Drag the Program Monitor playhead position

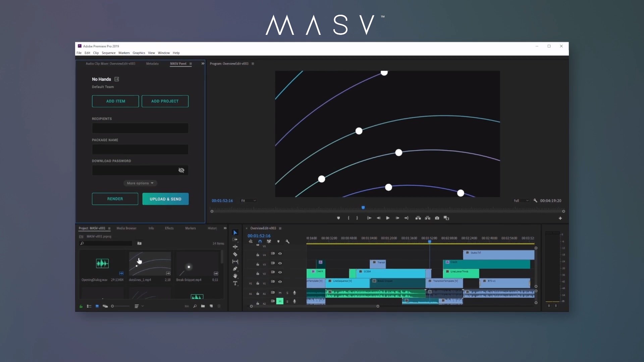pos(363,208)
